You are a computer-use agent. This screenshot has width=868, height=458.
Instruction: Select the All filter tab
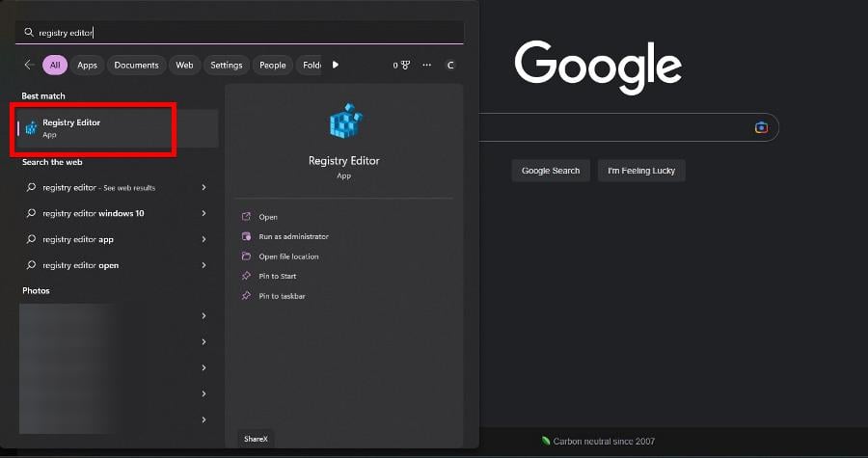[55, 65]
